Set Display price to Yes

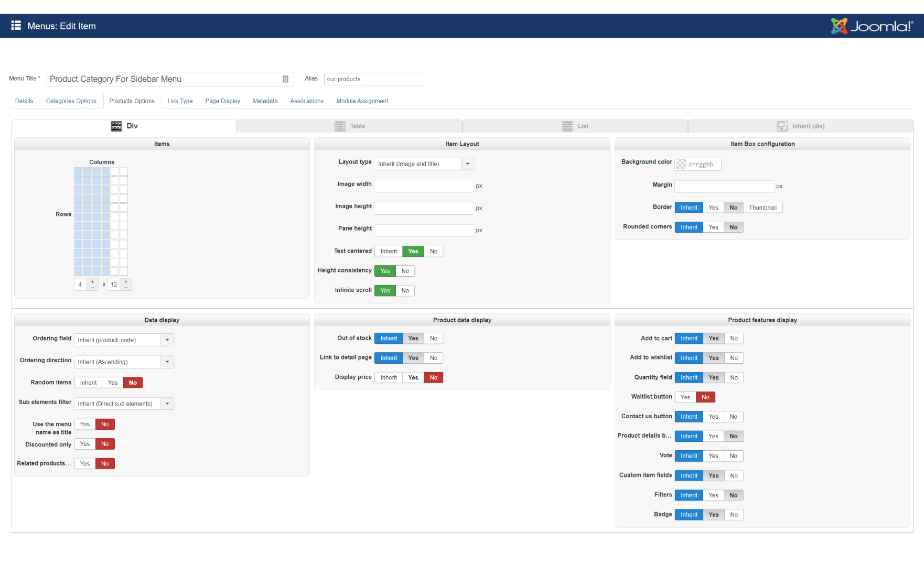point(413,378)
